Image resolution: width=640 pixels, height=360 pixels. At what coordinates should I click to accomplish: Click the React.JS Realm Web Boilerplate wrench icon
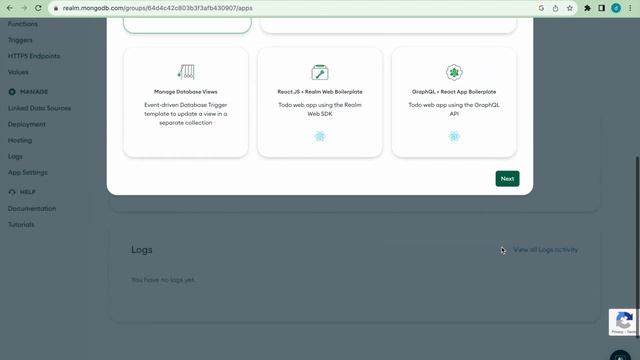[320, 72]
